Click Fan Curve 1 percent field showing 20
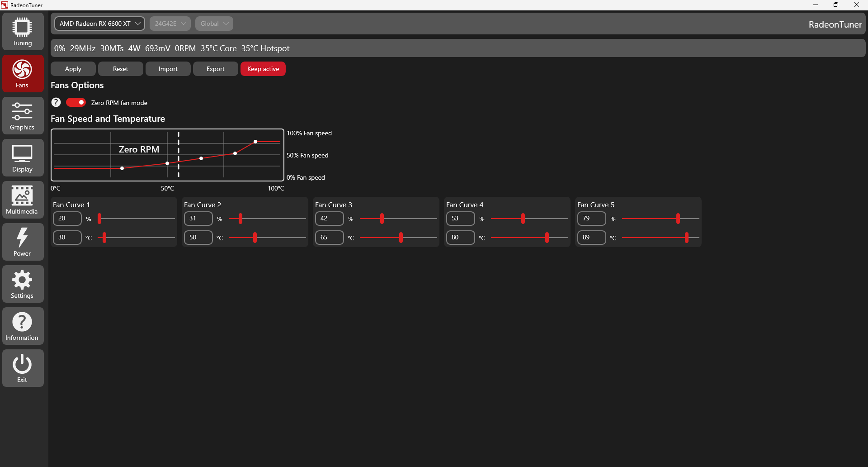 pyautogui.click(x=67, y=219)
